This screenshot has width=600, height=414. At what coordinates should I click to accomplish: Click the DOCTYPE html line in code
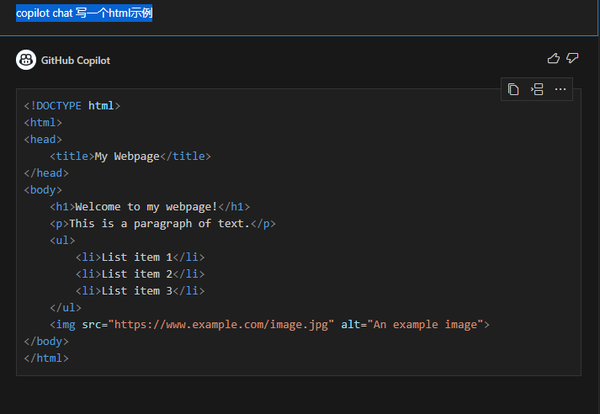pyautogui.click(x=72, y=105)
